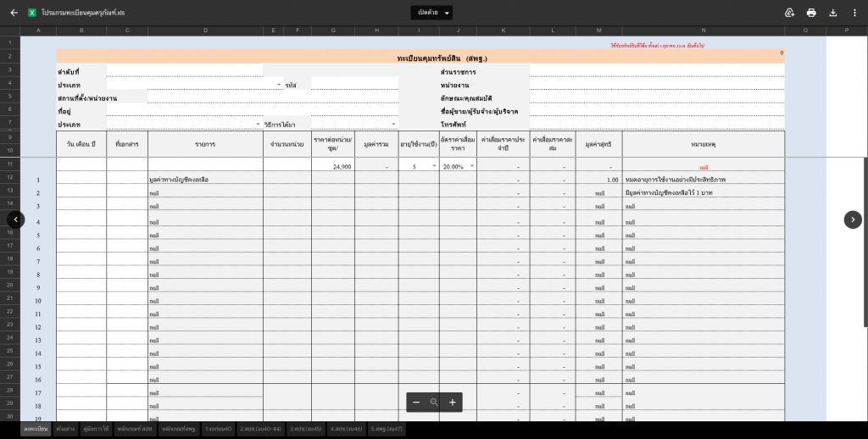
Task: Click the มีมูลค่าทางบัญชีคงเหลือไว้ 1 บาท cell
Action: [x=704, y=192]
